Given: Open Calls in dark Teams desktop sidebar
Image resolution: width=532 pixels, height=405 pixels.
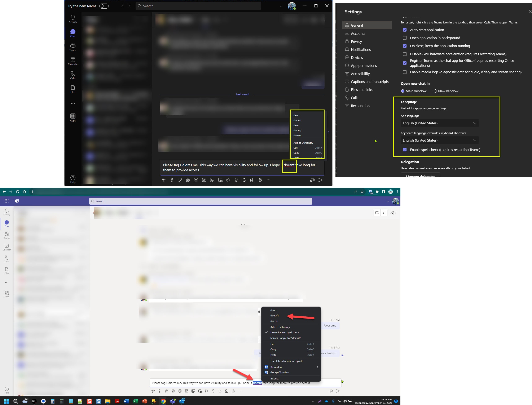Looking at the screenshot, I should tap(73, 75).
